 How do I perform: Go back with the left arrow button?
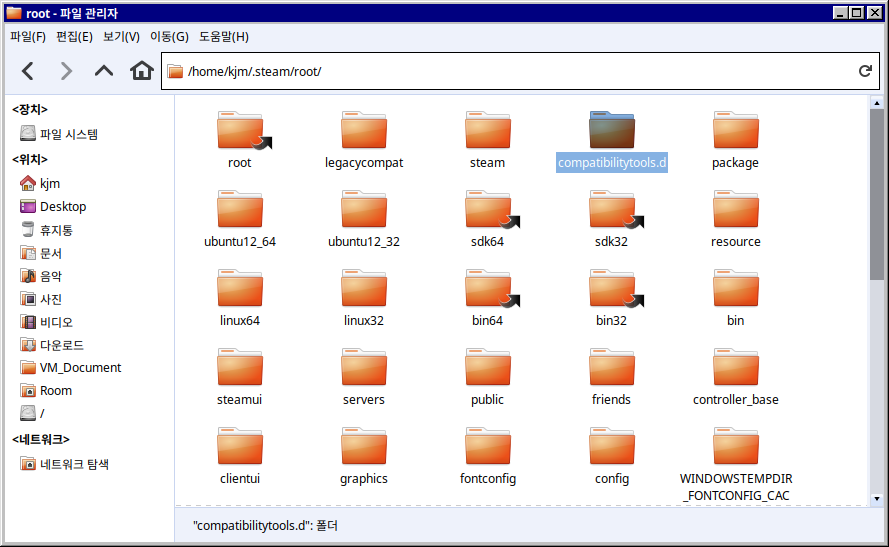coord(28,71)
